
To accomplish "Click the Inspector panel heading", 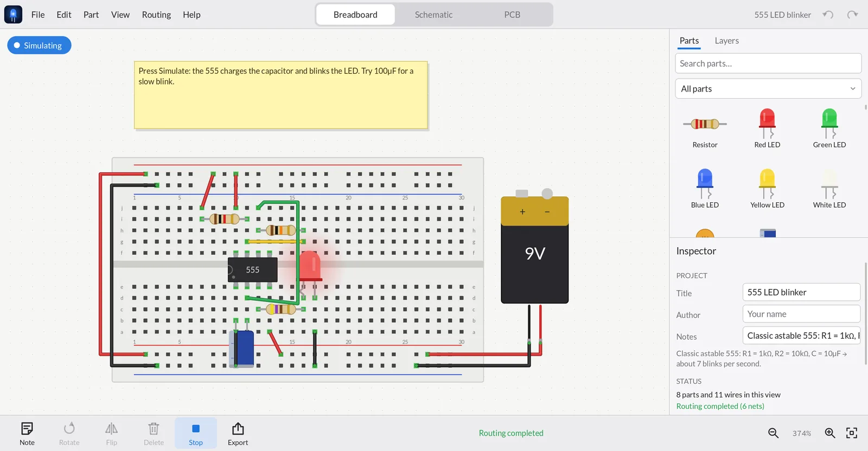I will click(x=696, y=251).
